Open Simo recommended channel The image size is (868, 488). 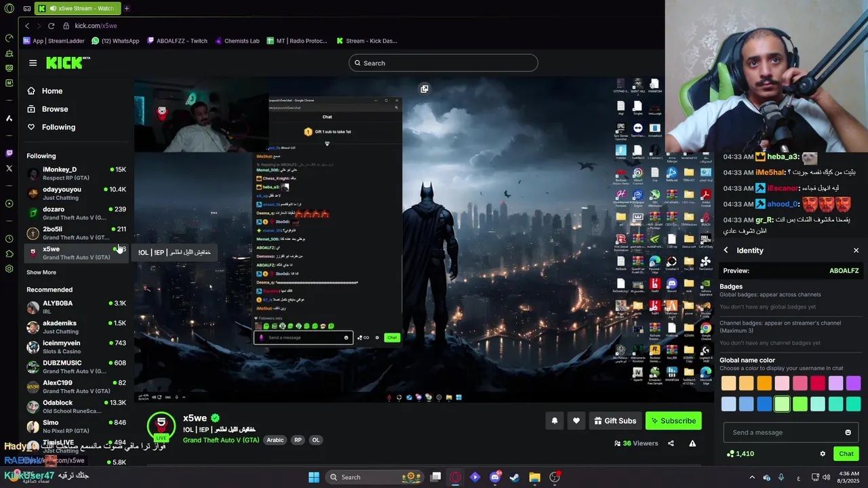76,426
